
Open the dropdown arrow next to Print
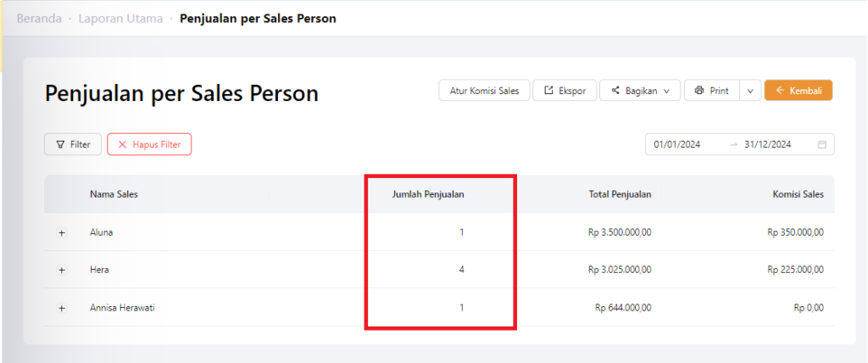[750, 91]
